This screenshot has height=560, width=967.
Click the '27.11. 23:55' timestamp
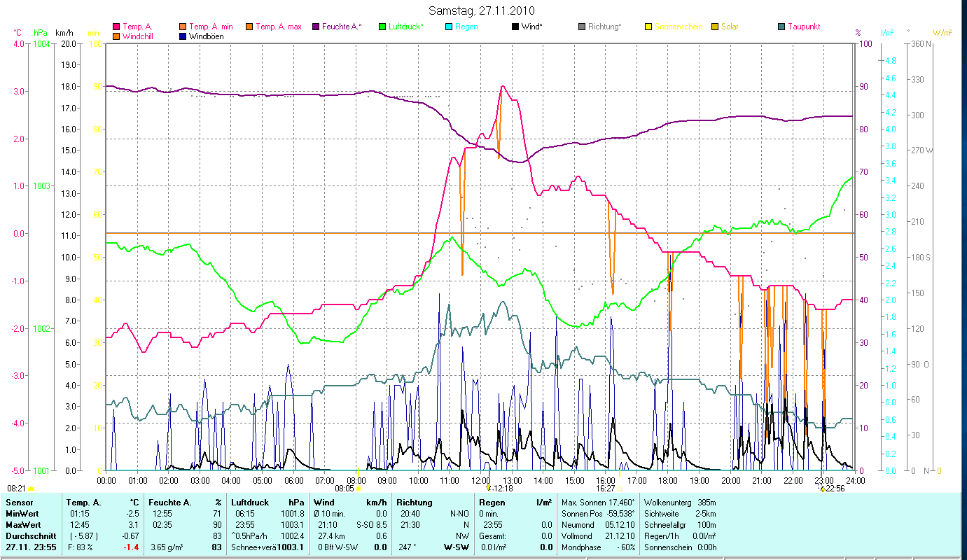point(30,547)
